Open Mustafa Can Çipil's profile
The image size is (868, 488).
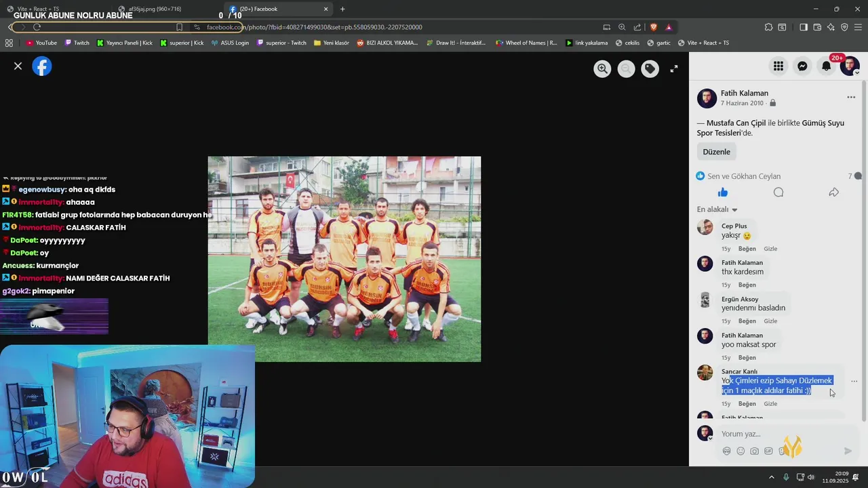[x=736, y=123]
